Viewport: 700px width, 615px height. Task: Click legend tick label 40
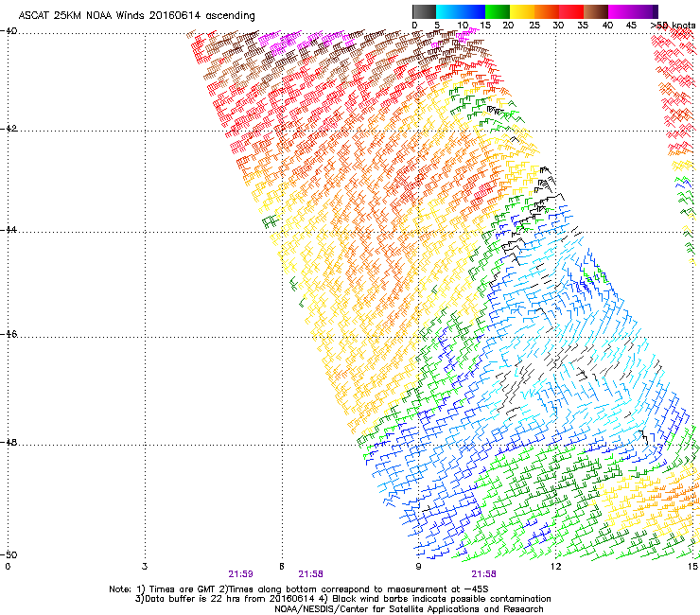pyautogui.click(x=607, y=26)
